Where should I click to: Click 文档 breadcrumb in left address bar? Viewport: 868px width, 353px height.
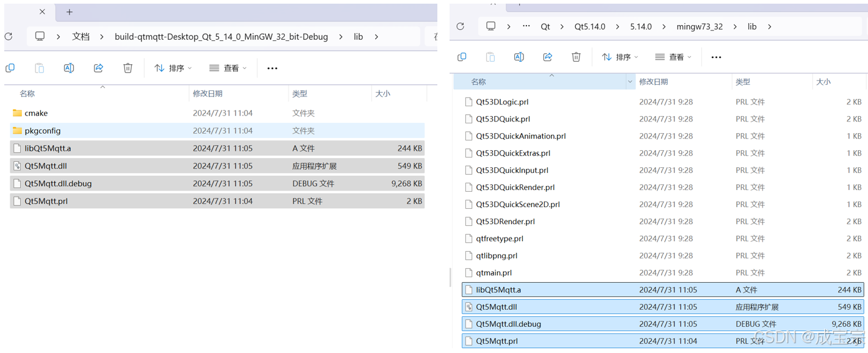tap(81, 37)
